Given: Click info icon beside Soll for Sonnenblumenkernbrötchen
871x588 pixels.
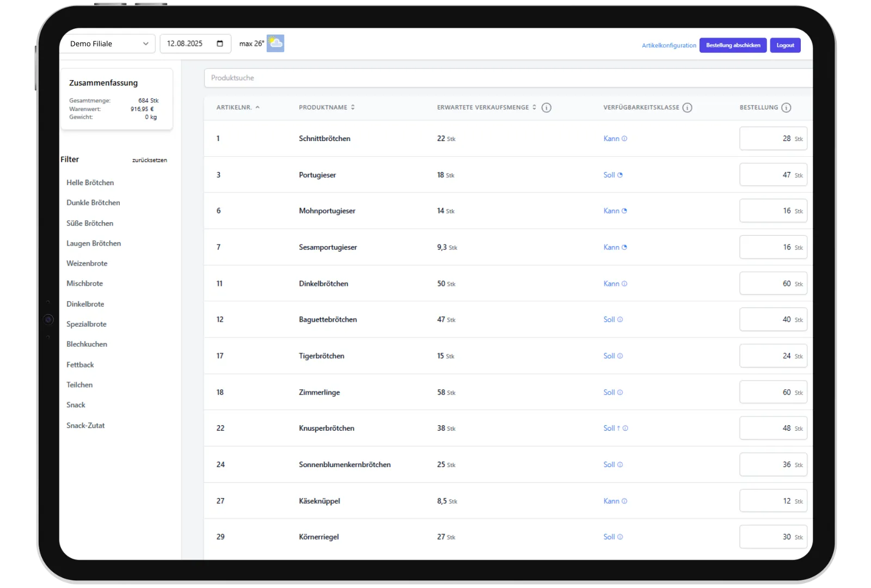Looking at the screenshot, I should [620, 465].
